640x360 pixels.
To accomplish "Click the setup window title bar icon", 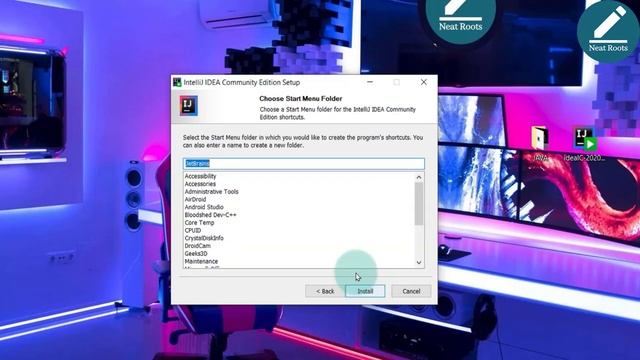I will (x=177, y=82).
